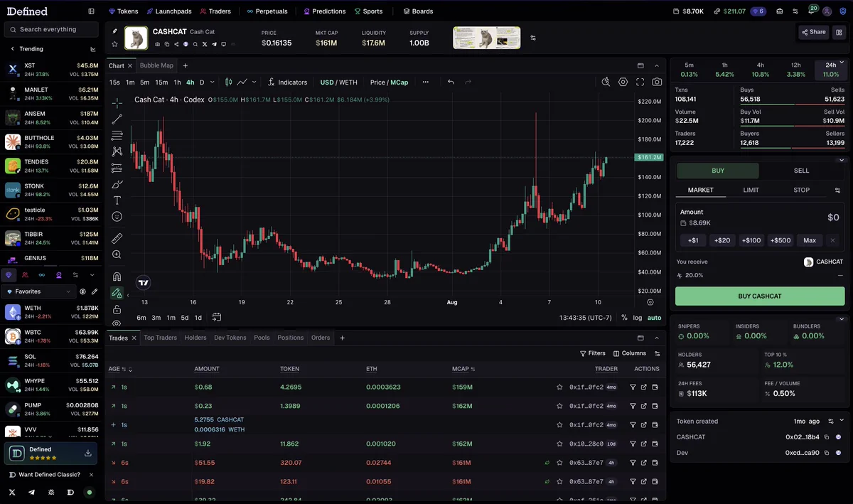Screen dimensions: 853x504
Task: Toggle magnet mode for drawings
Action: [x=117, y=277]
